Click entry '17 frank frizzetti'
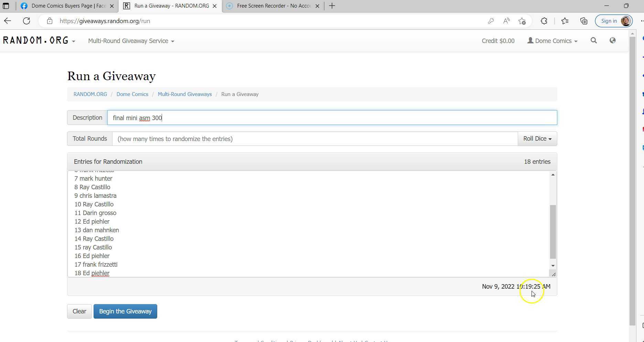644x342 pixels. point(96,265)
